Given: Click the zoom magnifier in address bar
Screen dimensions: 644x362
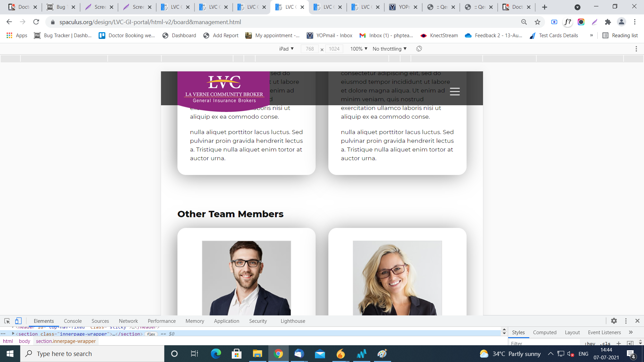Looking at the screenshot, I should 524,22.
